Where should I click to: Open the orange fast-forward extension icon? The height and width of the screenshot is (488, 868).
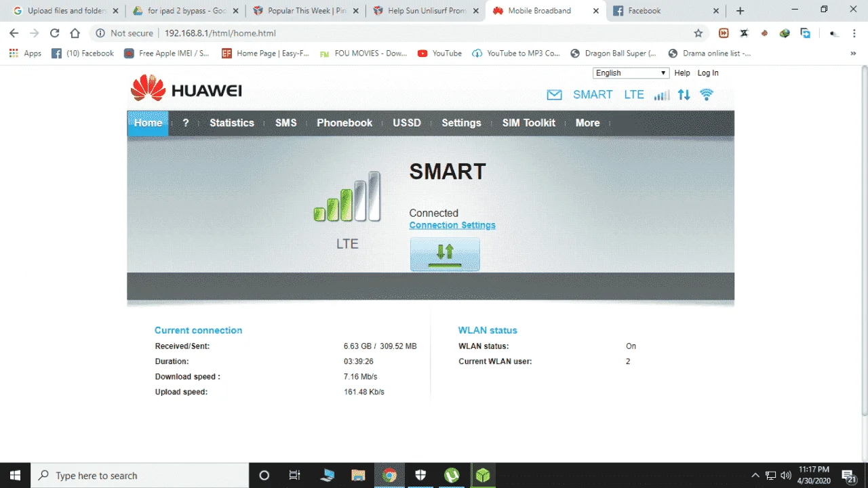click(724, 33)
